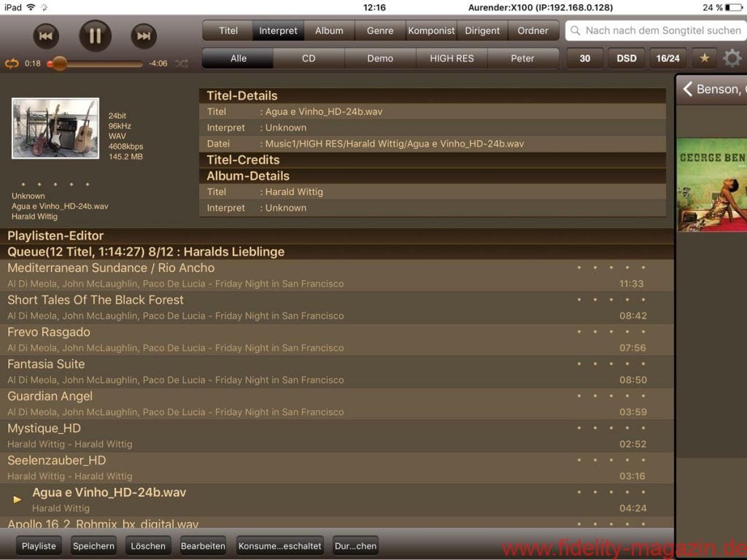Skip to the next track

144,36
